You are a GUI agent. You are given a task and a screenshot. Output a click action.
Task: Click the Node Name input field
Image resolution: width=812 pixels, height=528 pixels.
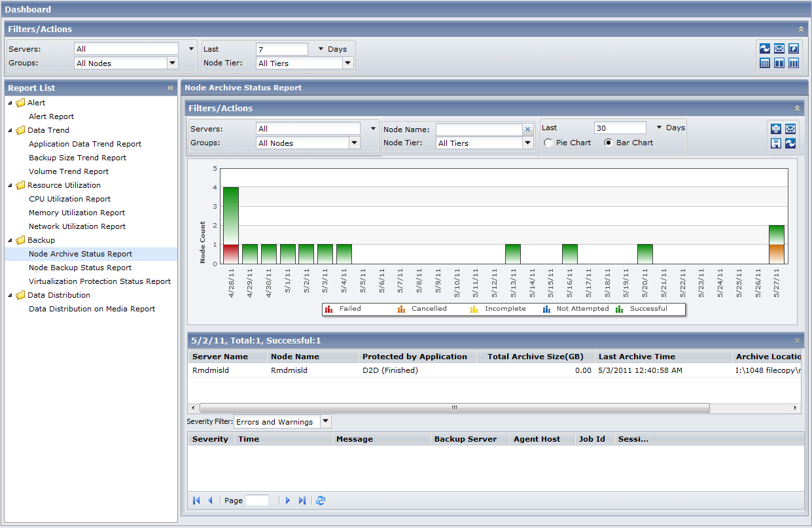(479, 130)
